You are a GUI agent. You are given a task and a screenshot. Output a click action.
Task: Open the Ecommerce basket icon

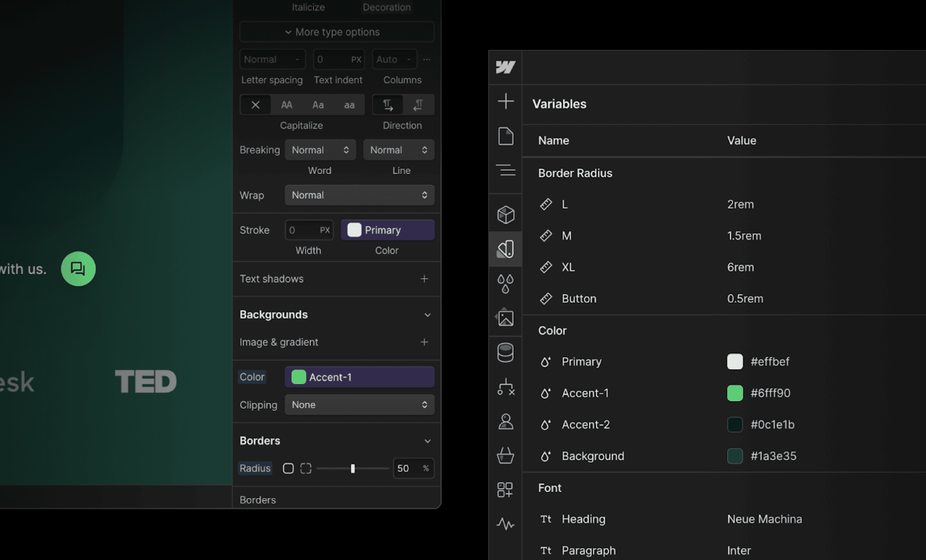(x=505, y=456)
